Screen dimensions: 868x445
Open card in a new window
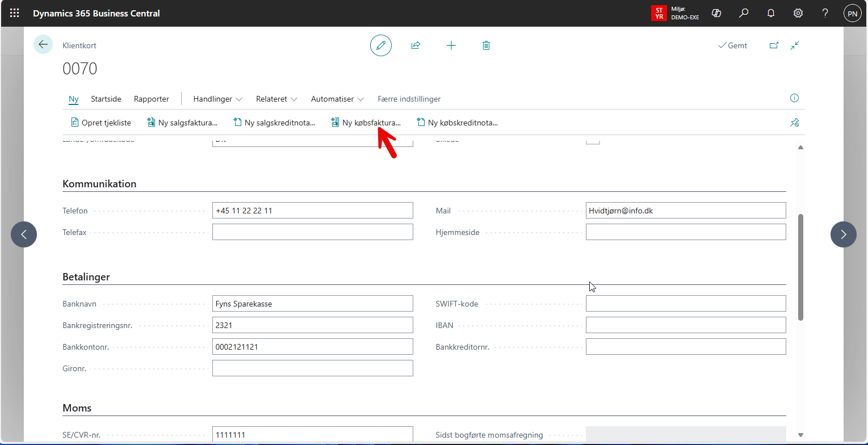[774, 45]
